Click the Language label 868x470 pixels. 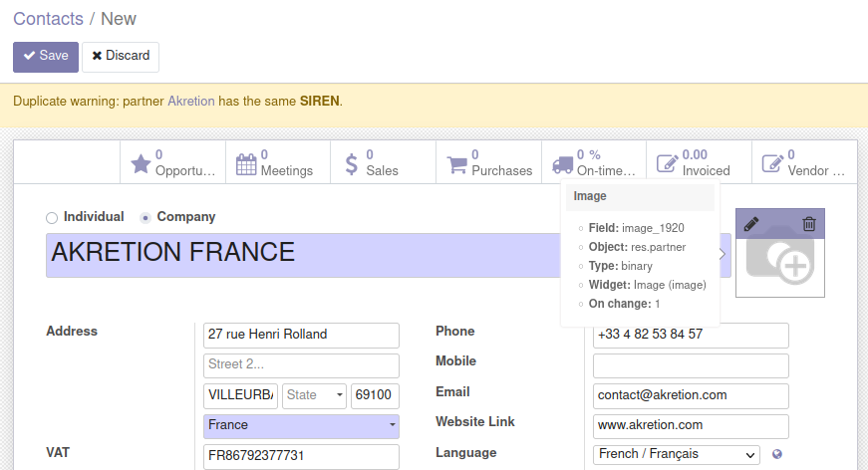coord(466,453)
